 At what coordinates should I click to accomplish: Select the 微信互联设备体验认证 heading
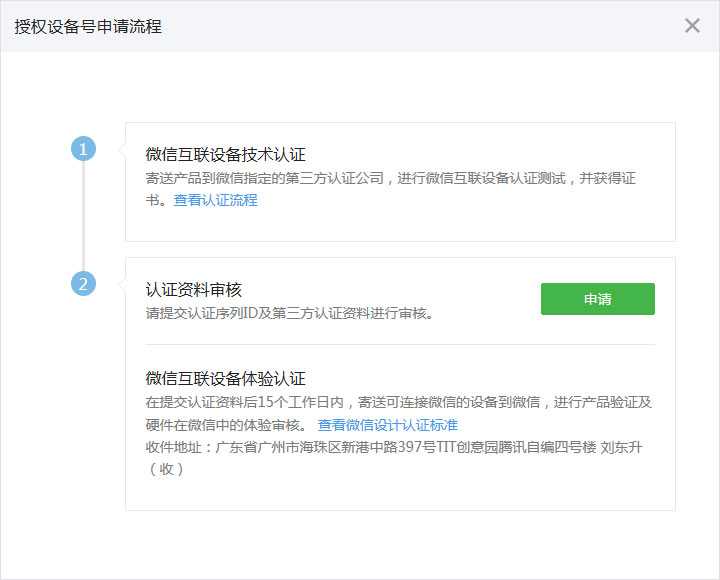click(x=225, y=378)
